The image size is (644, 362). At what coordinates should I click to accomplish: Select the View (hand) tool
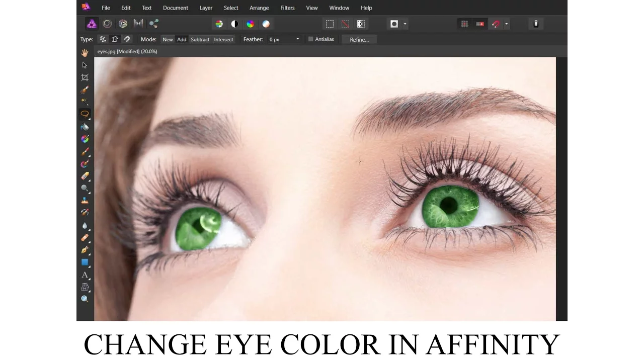click(85, 53)
